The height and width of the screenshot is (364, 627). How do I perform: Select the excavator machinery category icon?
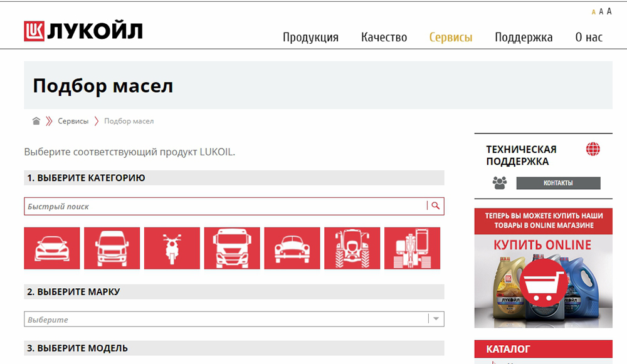[x=412, y=248]
